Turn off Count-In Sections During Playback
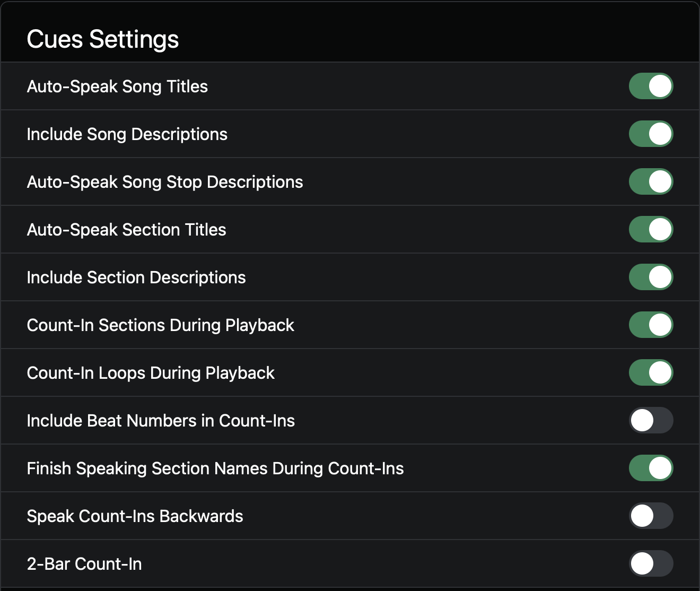Image resolution: width=700 pixels, height=591 pixels. pyautogui.click(x=651, y=325)
